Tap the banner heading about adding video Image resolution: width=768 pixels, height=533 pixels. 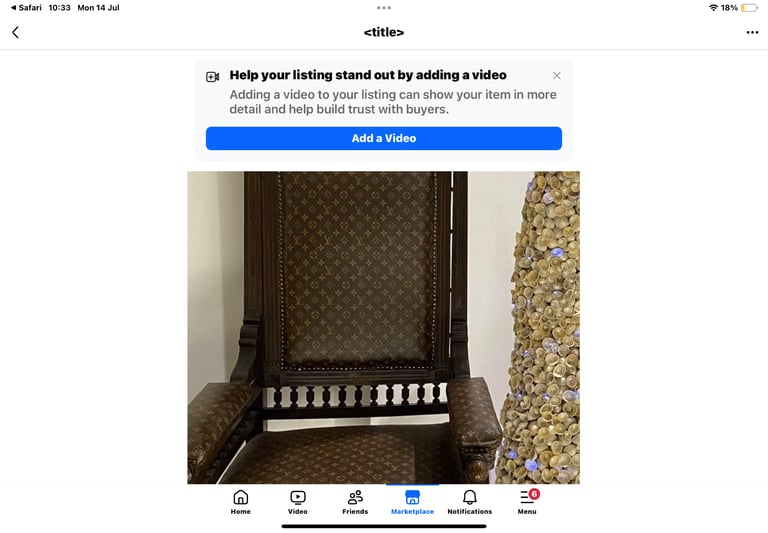pos(368,75)
